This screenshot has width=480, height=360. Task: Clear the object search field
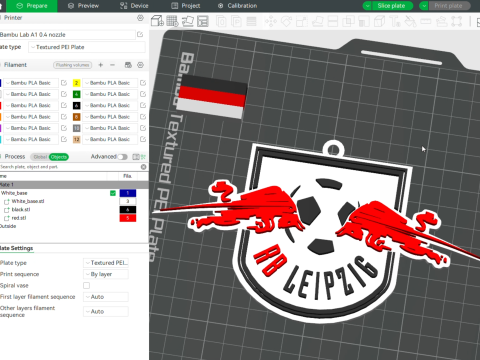pyautogui.click(x=143, y=167)
